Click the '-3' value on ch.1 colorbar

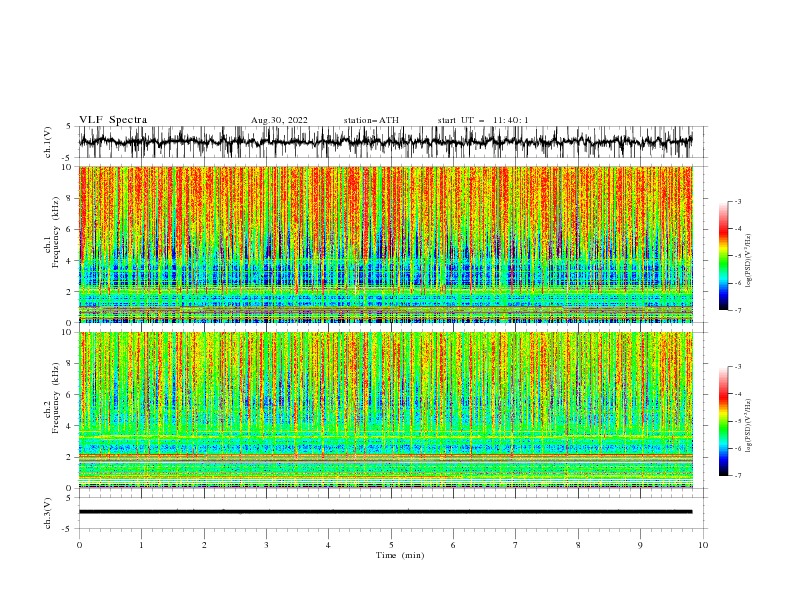tap(737, 201)
